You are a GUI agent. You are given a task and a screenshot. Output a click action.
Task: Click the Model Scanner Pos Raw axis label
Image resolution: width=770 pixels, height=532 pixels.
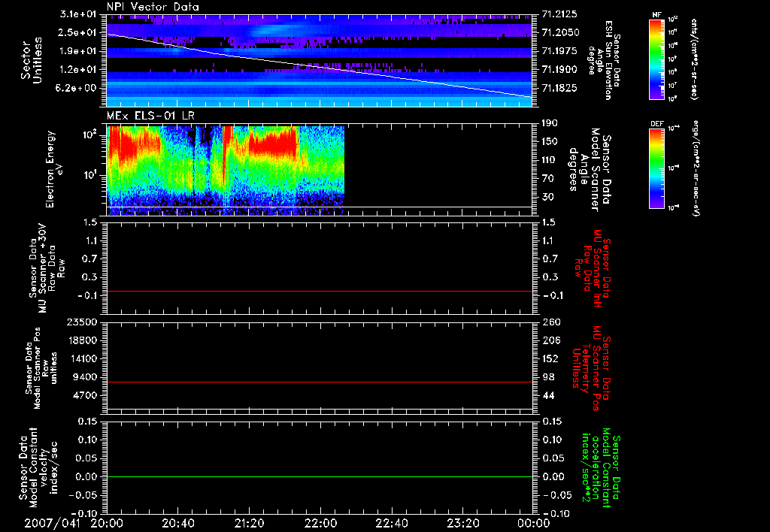pyautogui.click(x=41, y=368)
